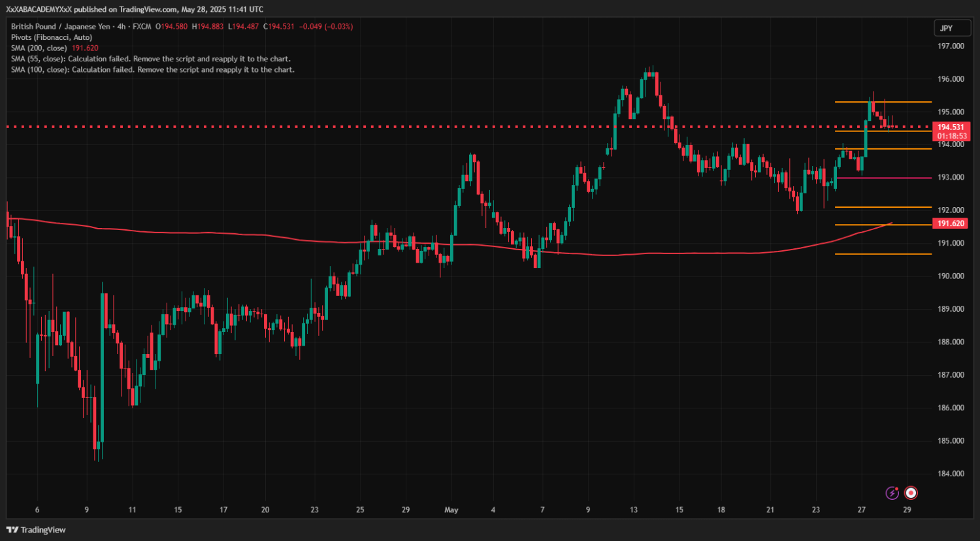Click the XxXABACADEMYXxX publisher name
The image size is (980, 541).
39,9
